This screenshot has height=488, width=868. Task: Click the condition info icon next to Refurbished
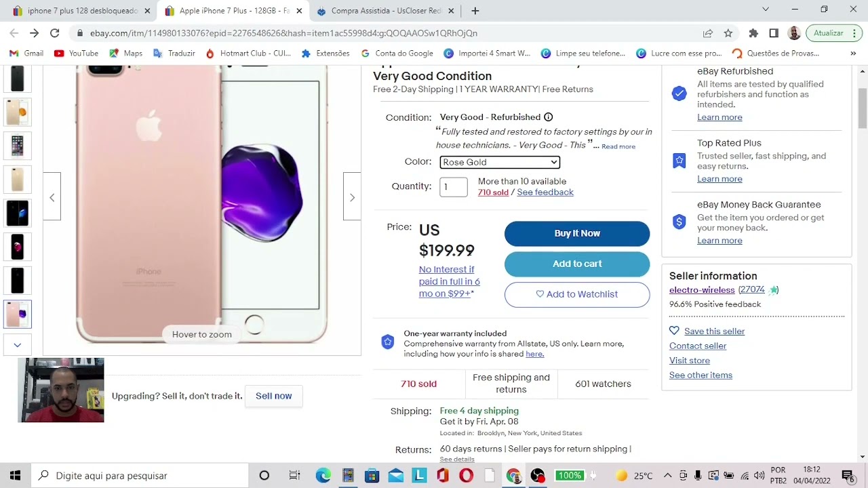coord(548,117)
